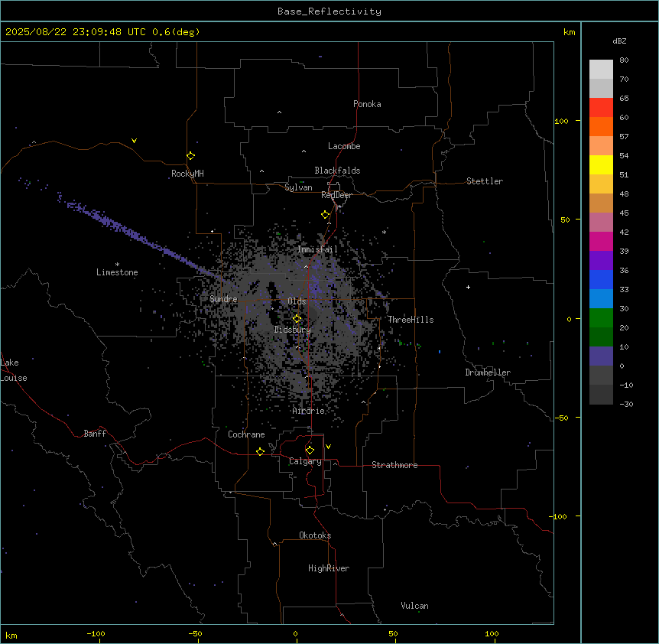Click the Limestone label
659x644 pixels.
coord(117,272)
